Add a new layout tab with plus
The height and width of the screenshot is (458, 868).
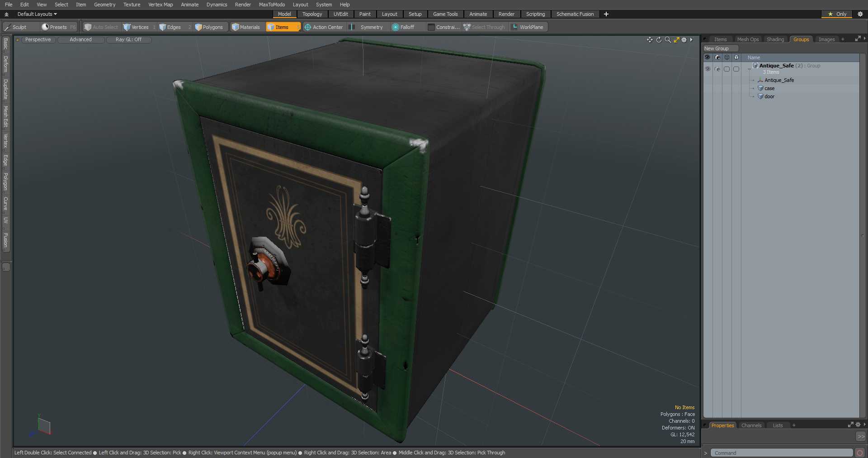coord(606,14)
